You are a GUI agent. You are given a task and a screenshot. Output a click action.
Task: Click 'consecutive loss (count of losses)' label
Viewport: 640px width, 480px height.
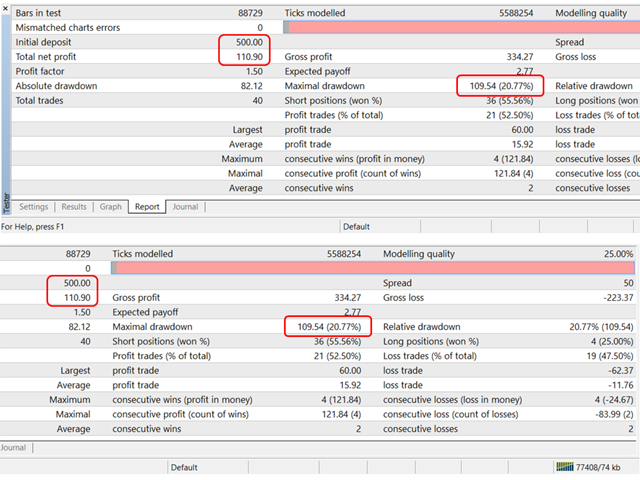451,414
